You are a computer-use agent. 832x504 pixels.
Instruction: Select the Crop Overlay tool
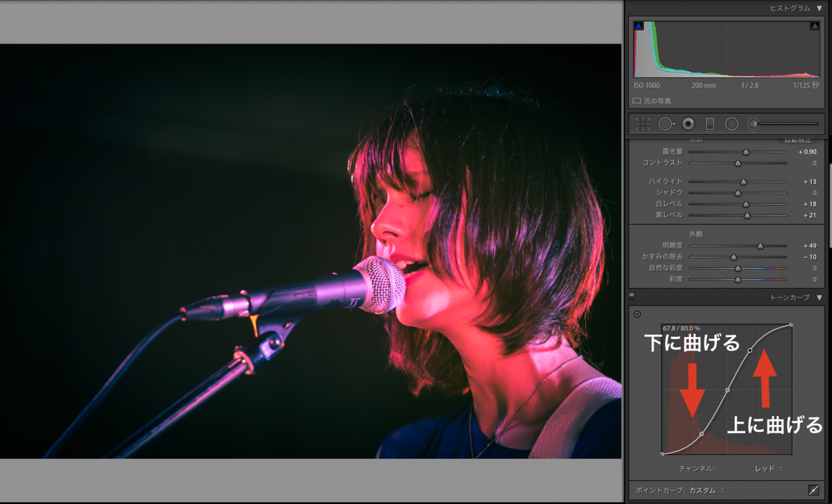coord(643,124)
